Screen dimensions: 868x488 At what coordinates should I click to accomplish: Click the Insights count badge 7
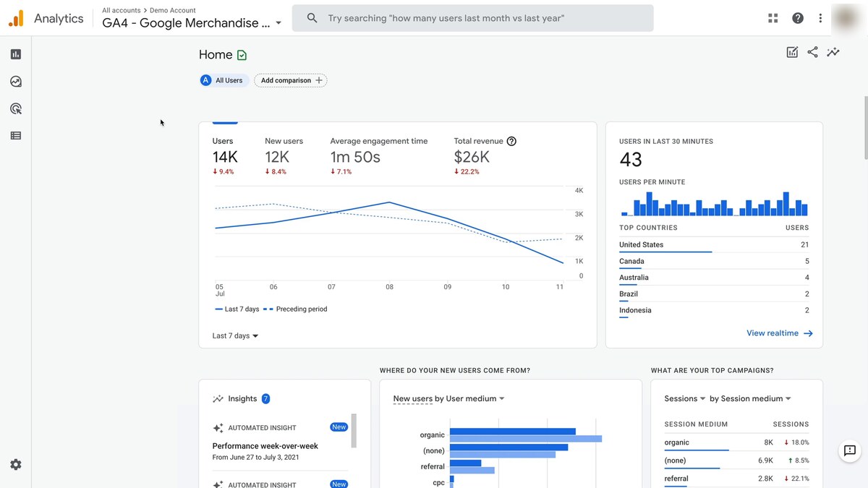(x=265, y=398)
